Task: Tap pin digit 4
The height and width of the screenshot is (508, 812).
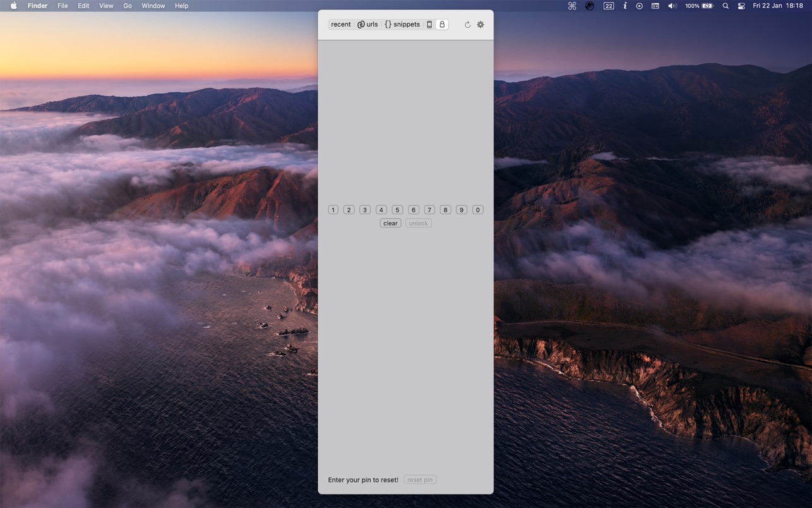Action: point(381,210)
